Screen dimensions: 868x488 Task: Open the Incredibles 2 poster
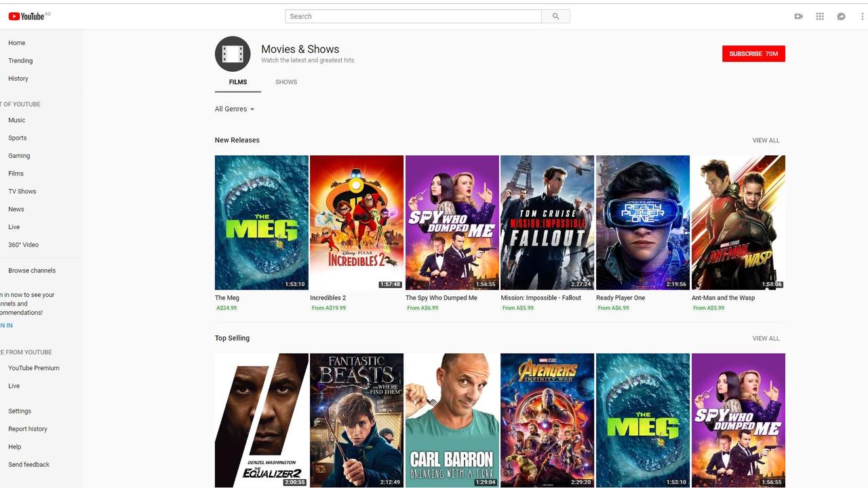point(357,222)
